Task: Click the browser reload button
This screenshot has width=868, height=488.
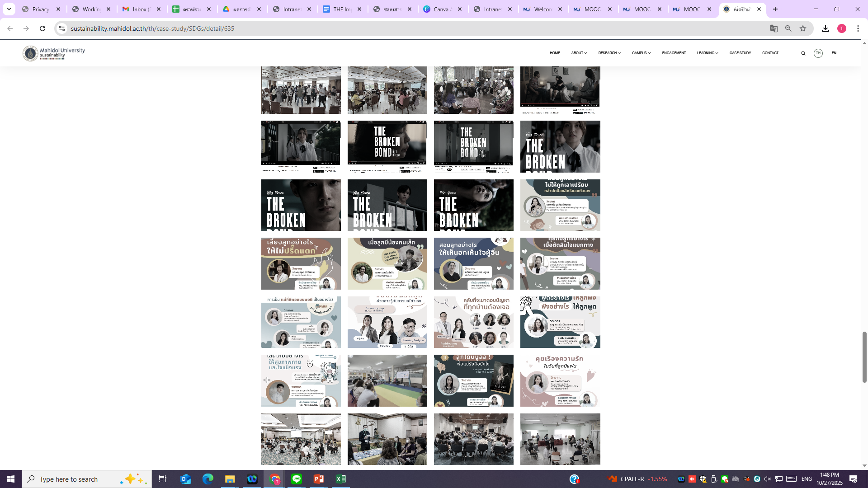Action: (x=42, y=28)
